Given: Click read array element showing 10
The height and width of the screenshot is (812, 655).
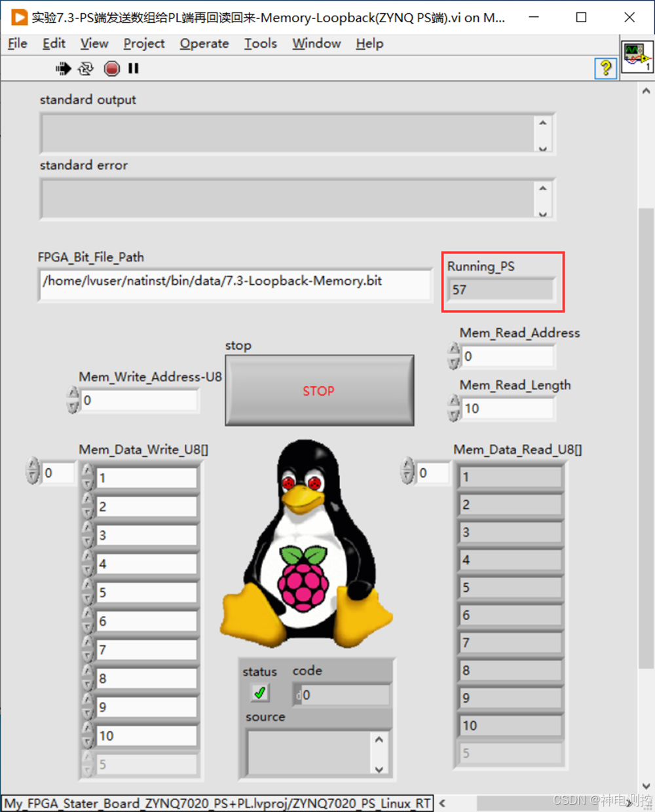Looking at the screenshot, I should pos(510,726).
